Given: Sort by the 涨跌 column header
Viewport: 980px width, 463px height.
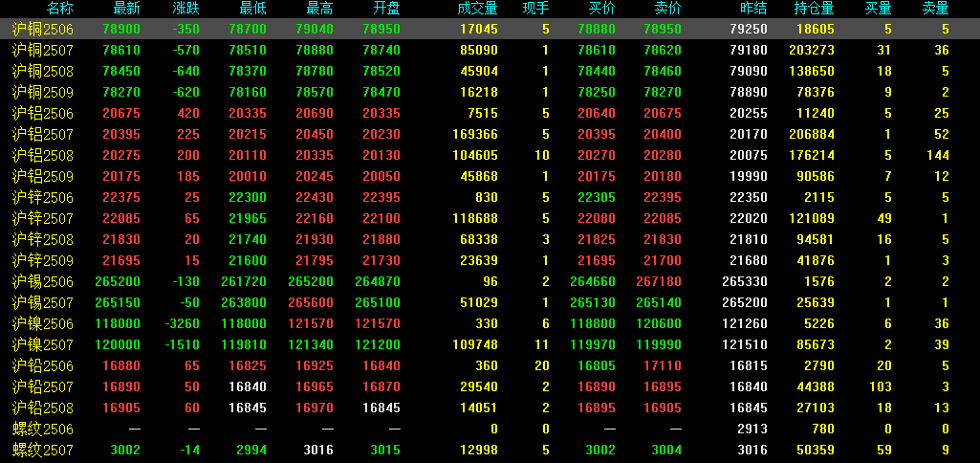Looking at the screenshot, I should (186, 9).
